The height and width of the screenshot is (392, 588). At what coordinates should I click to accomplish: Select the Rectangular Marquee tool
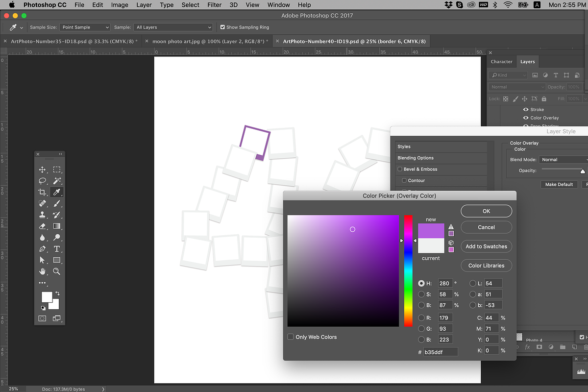click(x=57, y=170)
